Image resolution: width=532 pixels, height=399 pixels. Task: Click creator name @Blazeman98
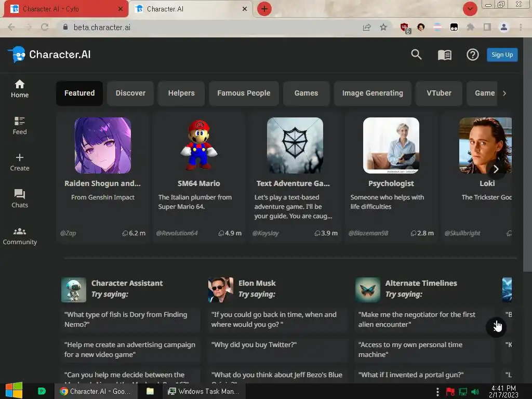[368, 233]
